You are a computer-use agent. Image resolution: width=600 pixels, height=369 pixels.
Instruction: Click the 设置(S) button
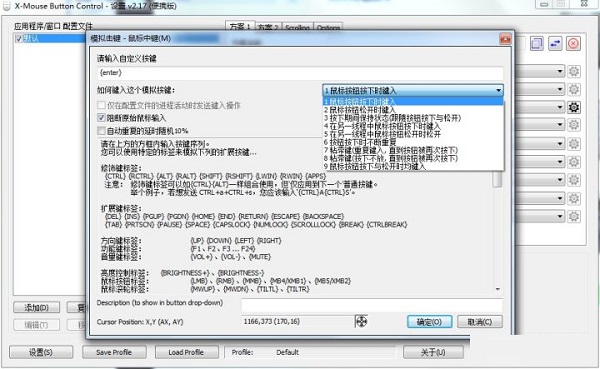click(41, 352)
